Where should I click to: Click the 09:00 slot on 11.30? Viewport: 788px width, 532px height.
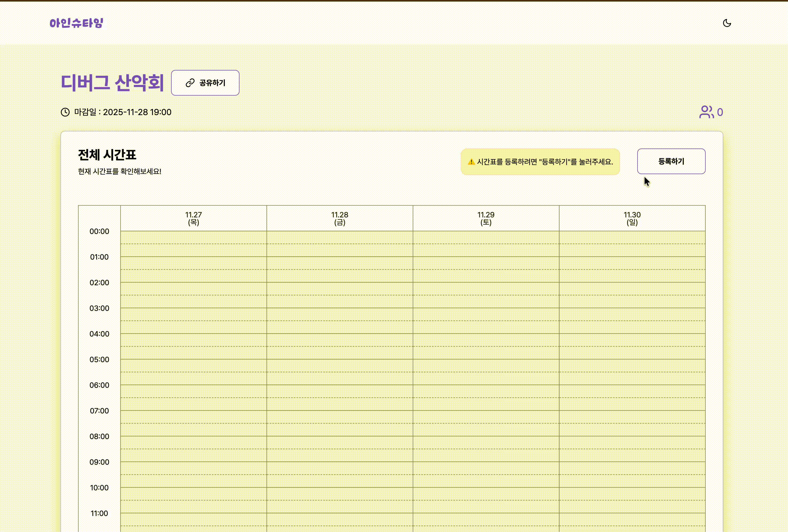[x=632, y=468]
